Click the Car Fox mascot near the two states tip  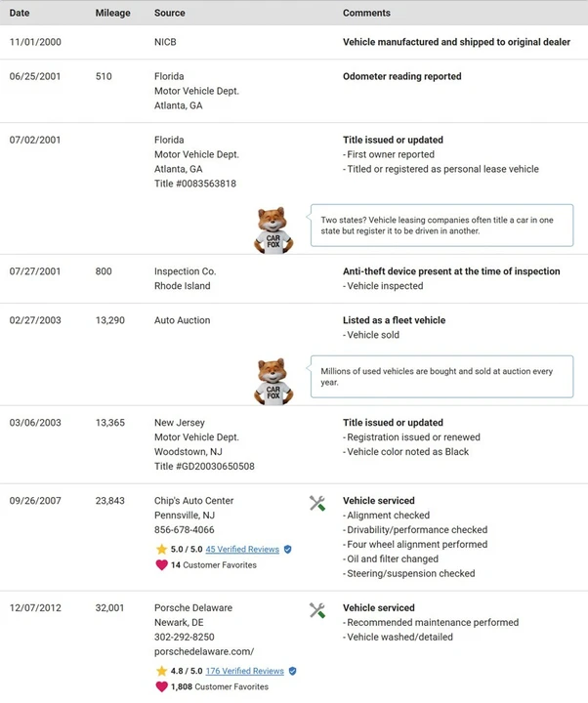point(273,230)
